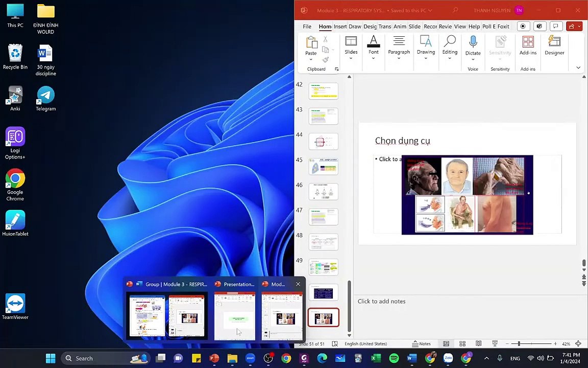Switch to Slide Sorter view
The height and width of the screenshot is (368, 588).
[462, 343]
